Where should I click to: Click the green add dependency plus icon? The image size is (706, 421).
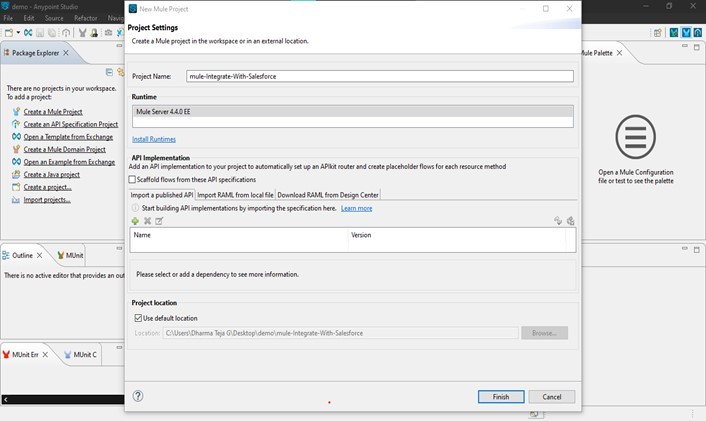pos(135,221)
